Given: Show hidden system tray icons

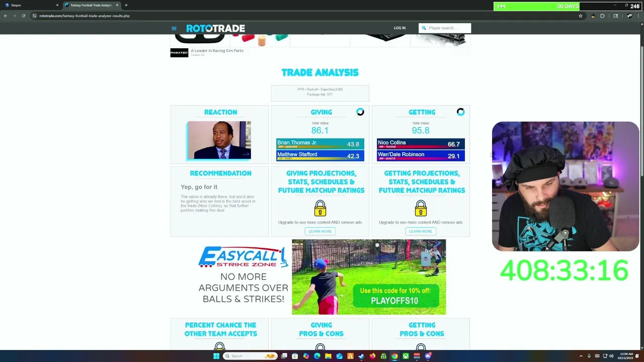Looking at the screenshot, I should coord(581,356).
